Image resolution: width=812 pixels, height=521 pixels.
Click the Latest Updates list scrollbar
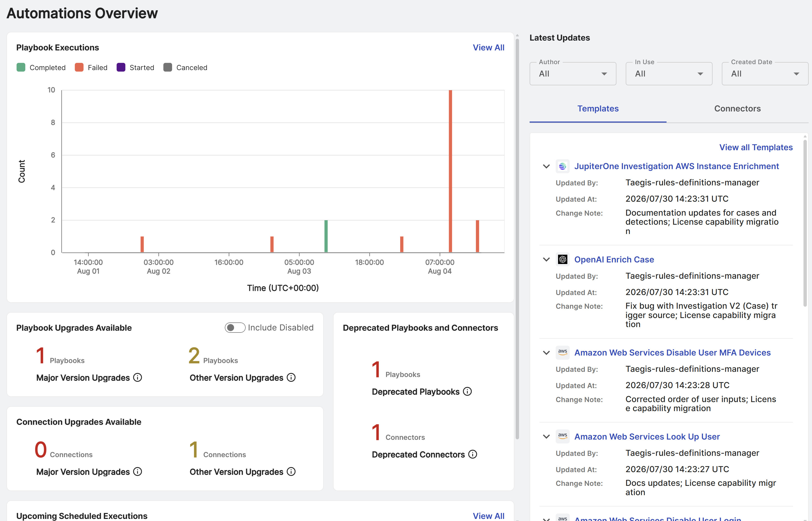(805, 223)
